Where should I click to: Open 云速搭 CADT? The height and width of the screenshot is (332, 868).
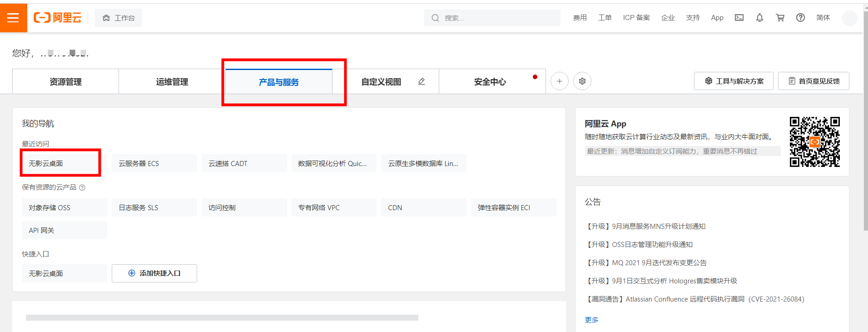tap(244, 163)
